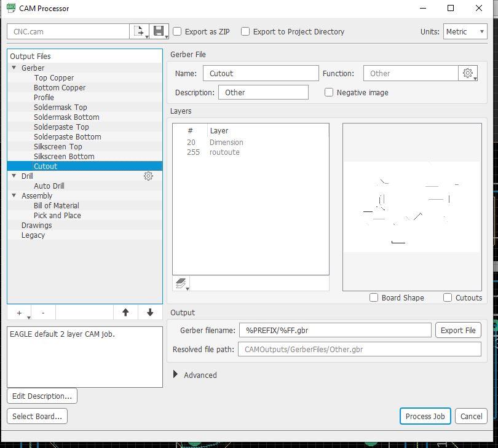The height and width of the screenshot is (448, 498).
Task: Click the CNC.cam job name field
Action: (68, 31)
